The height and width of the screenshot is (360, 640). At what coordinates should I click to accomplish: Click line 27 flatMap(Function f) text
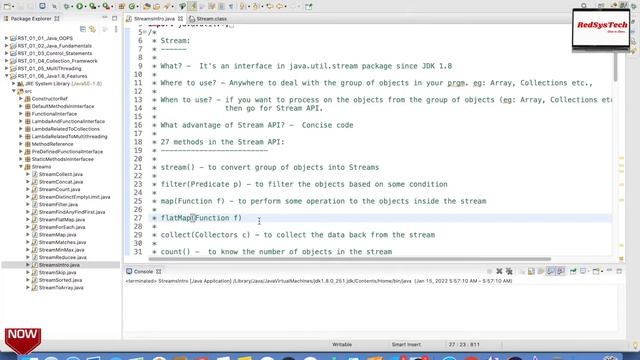coord(201,218)
